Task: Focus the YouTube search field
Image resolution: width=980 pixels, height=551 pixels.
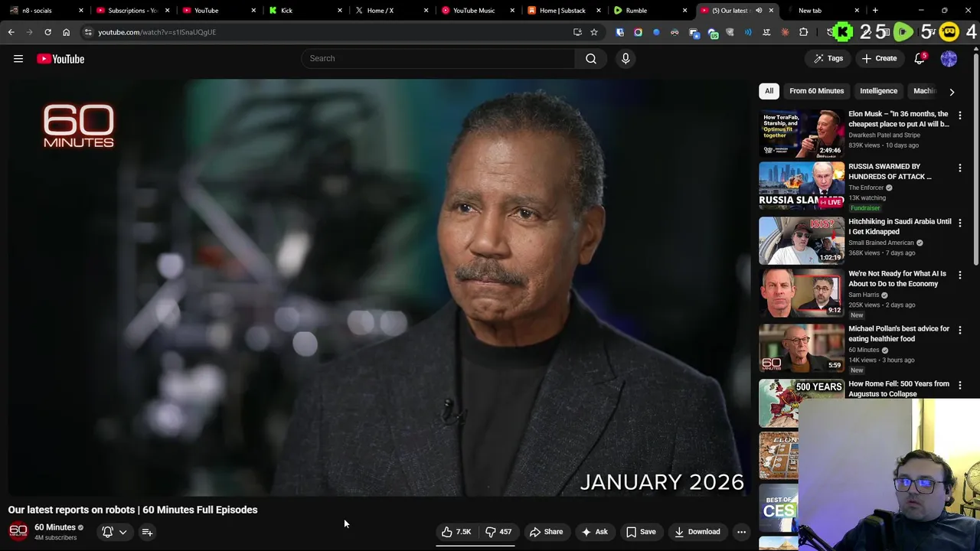Action: [438, 58]
